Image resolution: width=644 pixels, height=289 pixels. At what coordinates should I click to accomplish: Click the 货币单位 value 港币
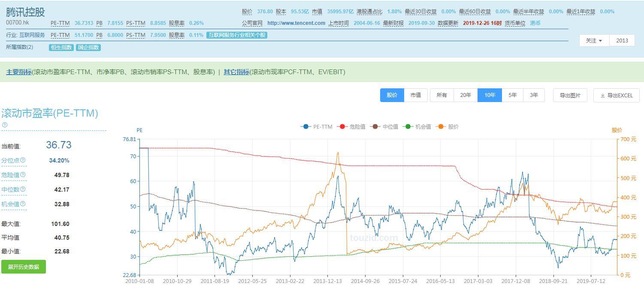click(x=535, y=23)
